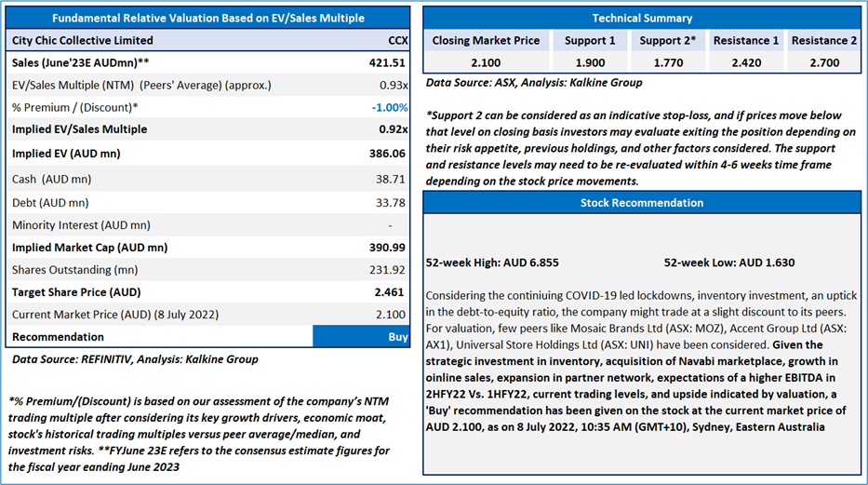
Task: Click the Support 2 value 1.770
Action: [x=668, y=62]
